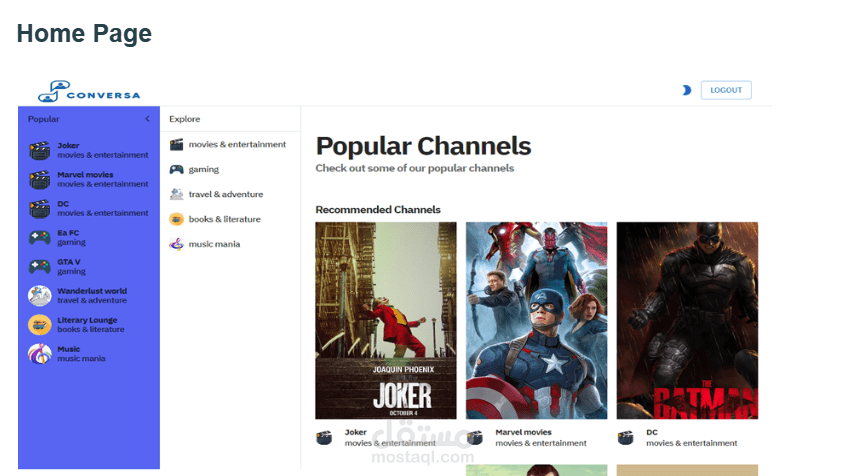
Task: Open the DC channel name in sidebar
Action: (63, 204)
